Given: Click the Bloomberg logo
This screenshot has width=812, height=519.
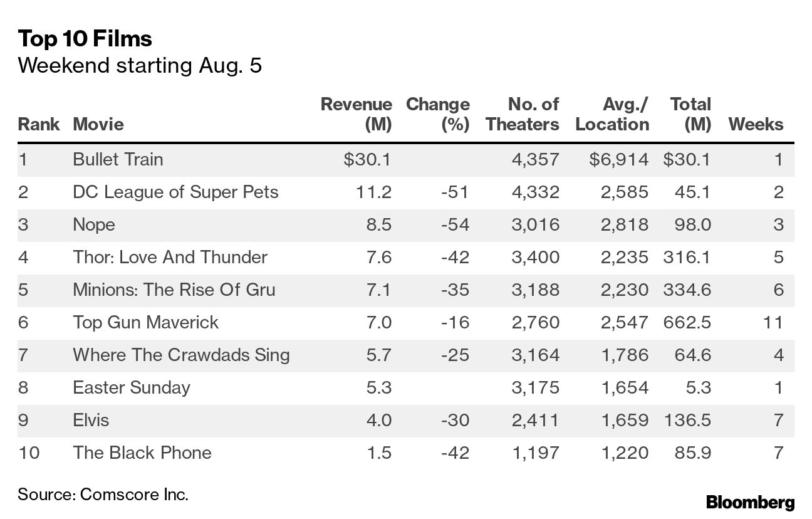Looking at the screenshot, I should click(750, 502).
